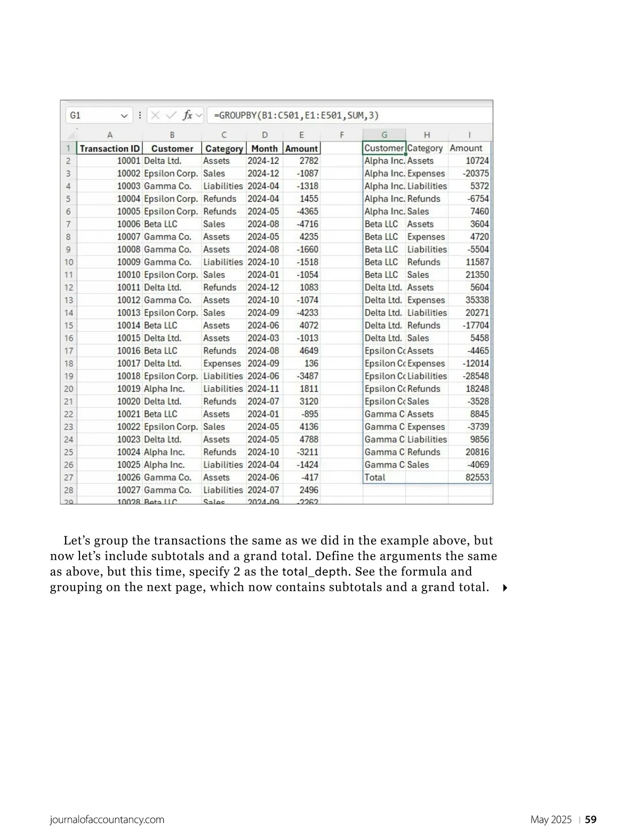Select row 27 header
The height and width of the screenshot is (840, 640).
pyautogui.click(x=69, y=477)
